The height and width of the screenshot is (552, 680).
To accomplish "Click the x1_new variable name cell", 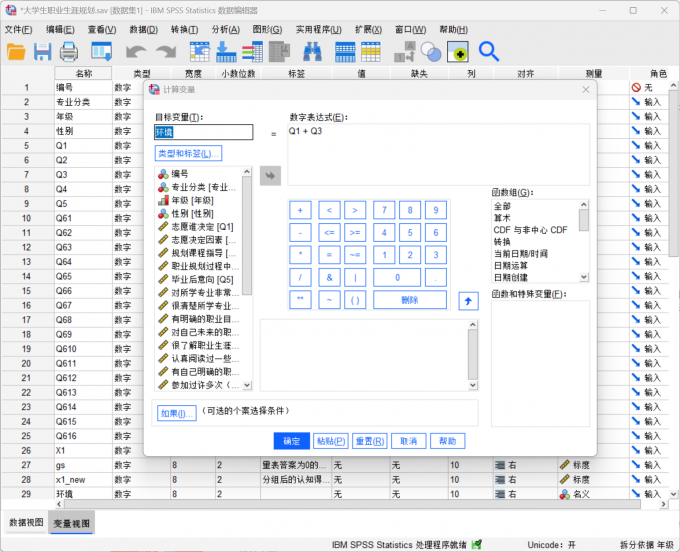I will tap(83, 480).
